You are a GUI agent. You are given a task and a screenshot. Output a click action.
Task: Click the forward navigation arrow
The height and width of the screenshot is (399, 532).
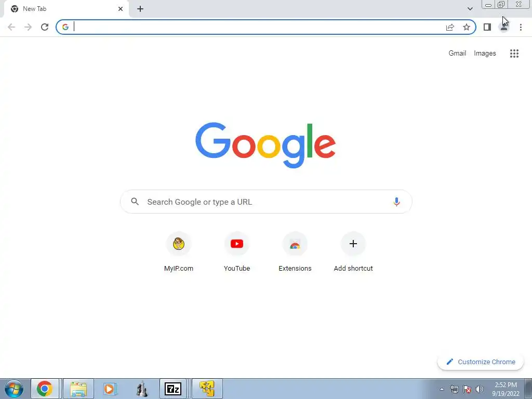point(28,27)
